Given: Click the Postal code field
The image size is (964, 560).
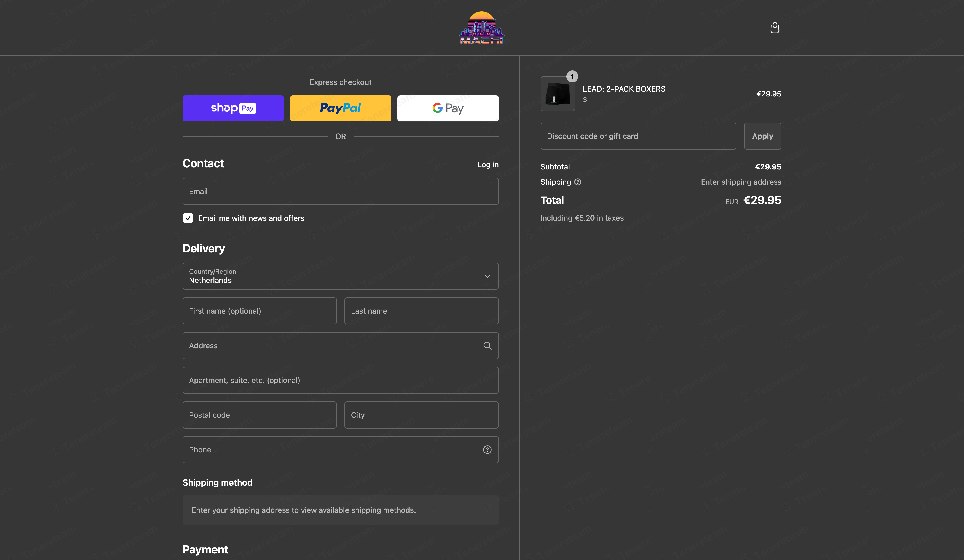Looking at the screenshot, I should (259, 415).
